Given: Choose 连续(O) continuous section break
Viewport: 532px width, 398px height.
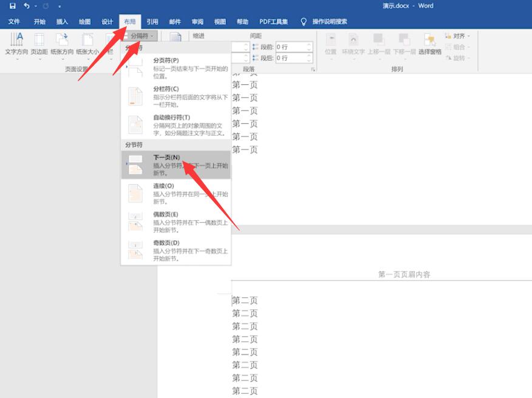Looking at the screenshot, I should coord(176,194).
